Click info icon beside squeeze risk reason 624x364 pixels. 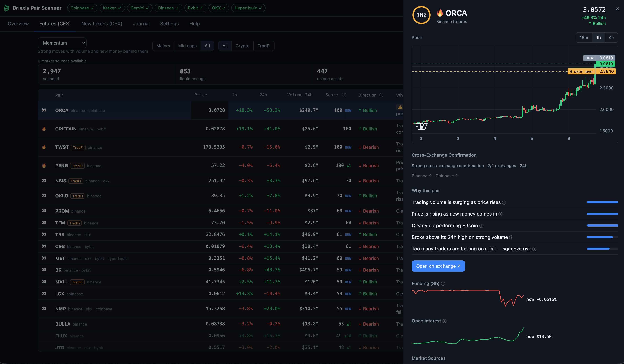(x=534, y=249)
